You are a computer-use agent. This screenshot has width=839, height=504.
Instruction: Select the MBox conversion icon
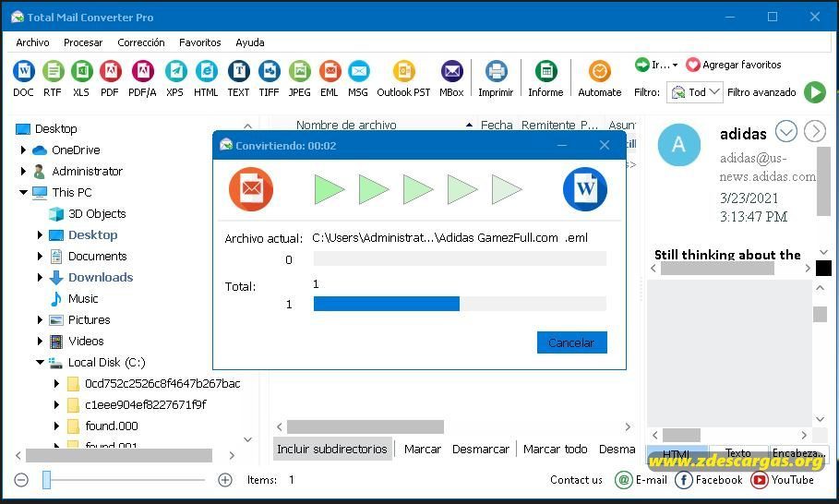[x=451, y=71]
